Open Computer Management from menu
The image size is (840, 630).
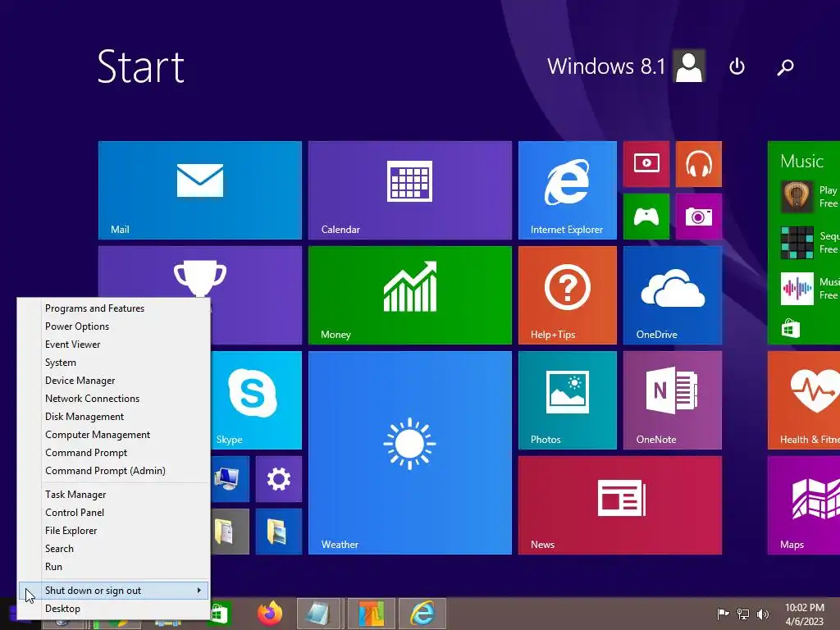point(113,435)
